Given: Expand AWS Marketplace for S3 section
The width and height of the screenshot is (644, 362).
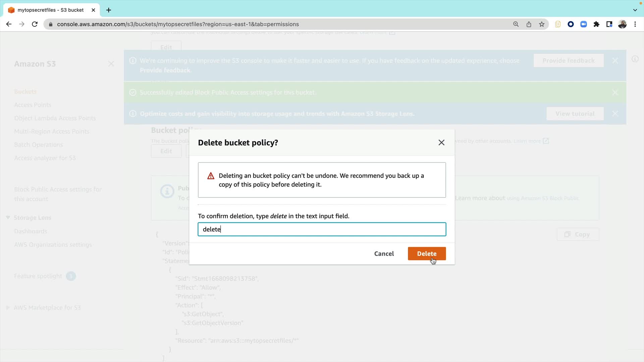Looking at the screenshot, I should [8, 307].
